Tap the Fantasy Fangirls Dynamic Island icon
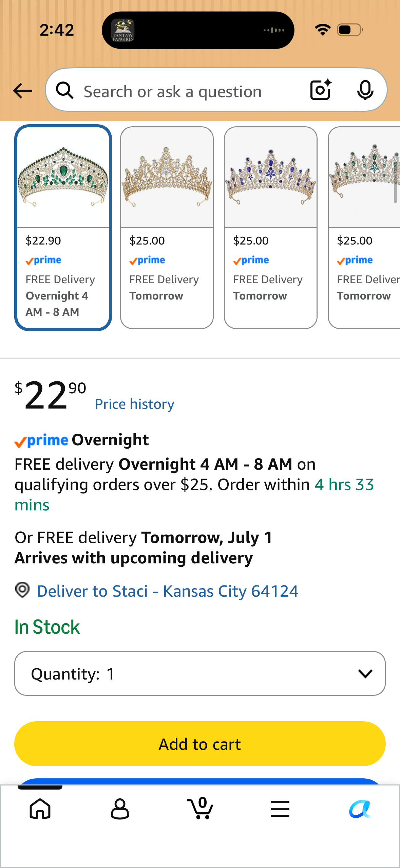 tap(123, 30)
